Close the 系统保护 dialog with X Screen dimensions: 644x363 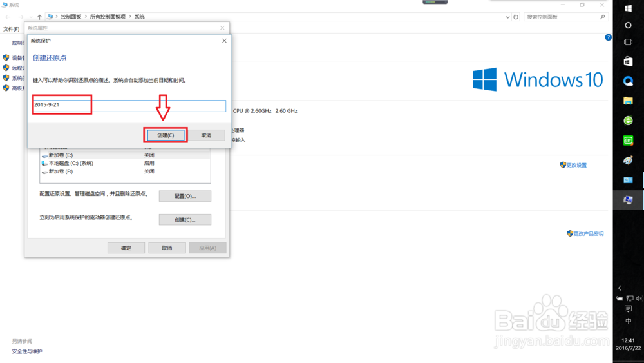224,41
